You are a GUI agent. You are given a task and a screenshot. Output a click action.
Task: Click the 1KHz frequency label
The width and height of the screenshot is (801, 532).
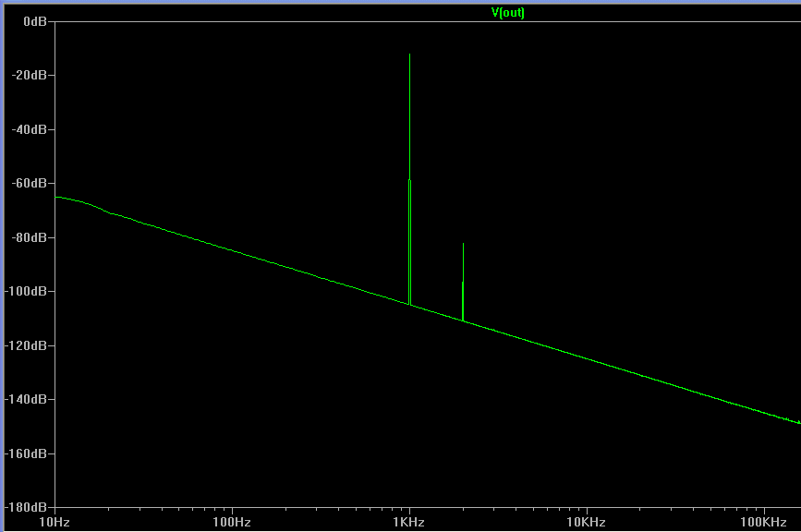(x=408, y=522)
